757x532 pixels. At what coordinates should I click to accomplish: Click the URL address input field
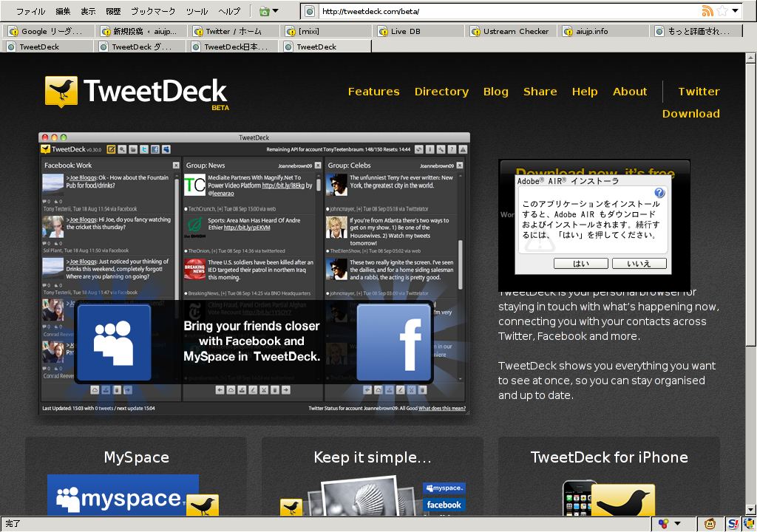coord(503,11)
